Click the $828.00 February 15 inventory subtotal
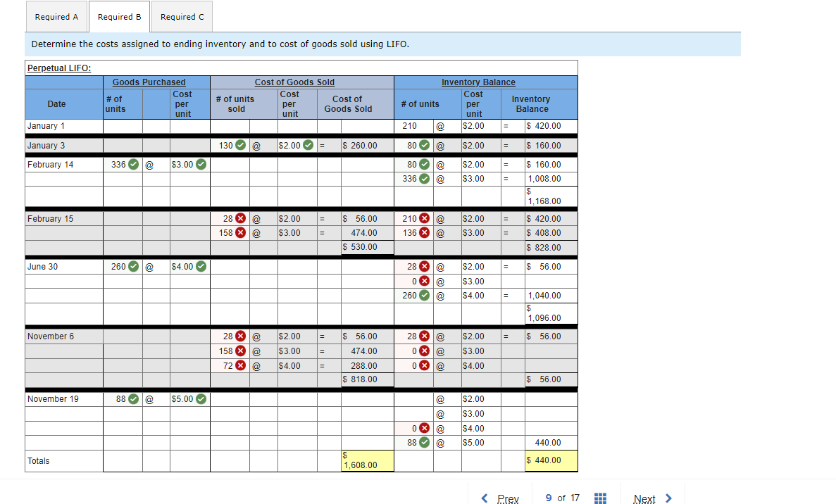 [551, 248]
